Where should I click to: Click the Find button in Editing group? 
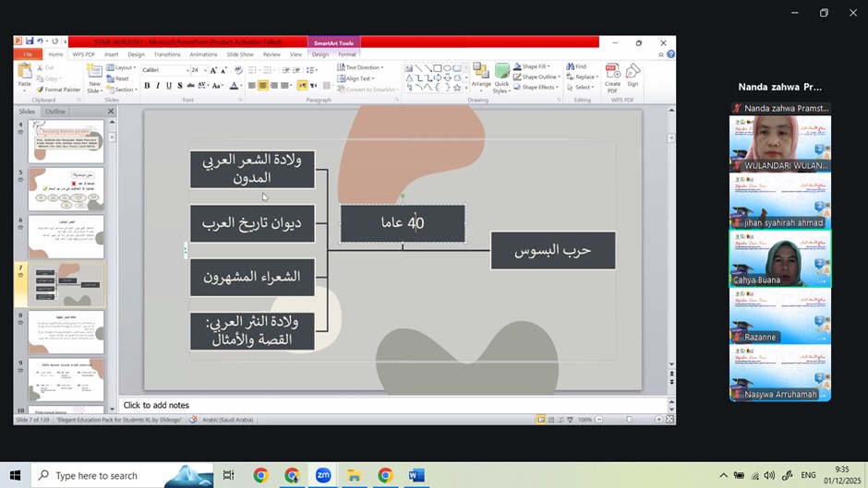(576, 67)
